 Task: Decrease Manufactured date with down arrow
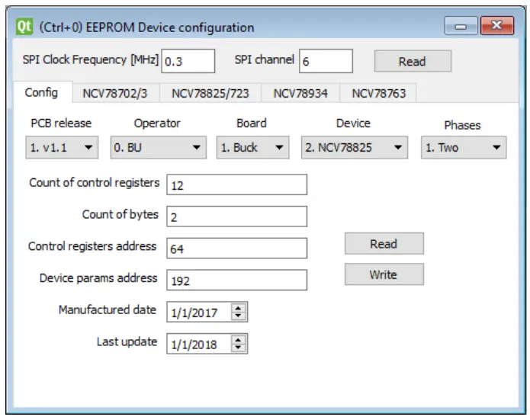(x=238, y=316)
